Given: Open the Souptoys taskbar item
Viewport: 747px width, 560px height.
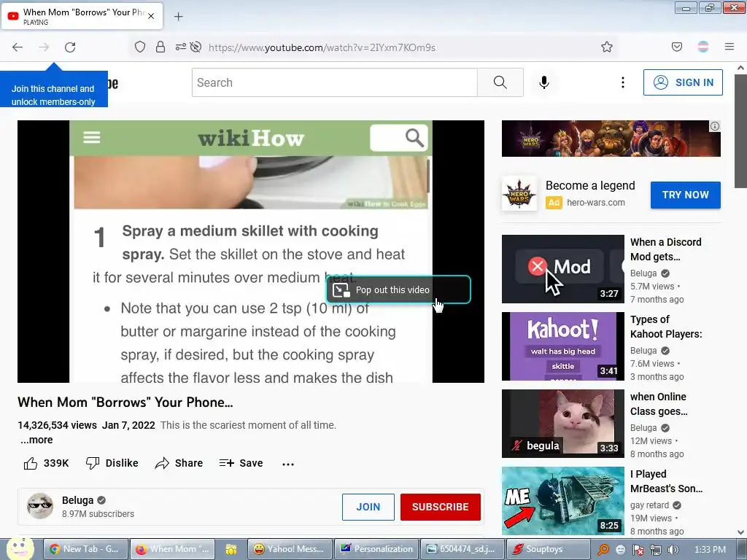Looking at the screenshot, I should (548, 549).
